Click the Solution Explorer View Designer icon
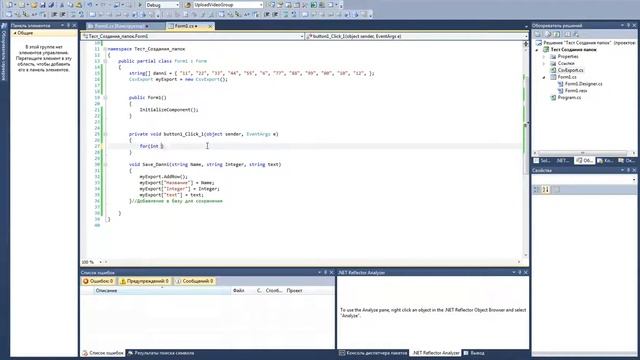Viewport: 640px width, 360px height. [576, 34]
